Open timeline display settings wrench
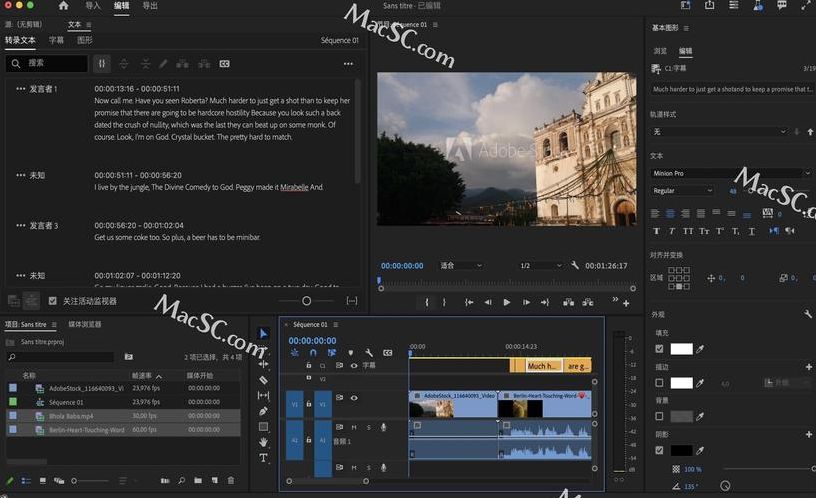This screenshot has height=498, width=816. point(369,353)
